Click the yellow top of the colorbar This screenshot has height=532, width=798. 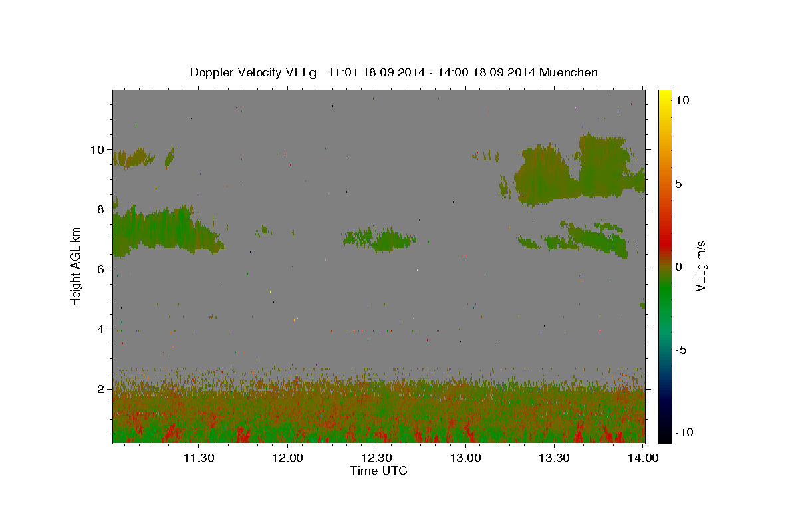pyautogui.click(x=664, y=96)
